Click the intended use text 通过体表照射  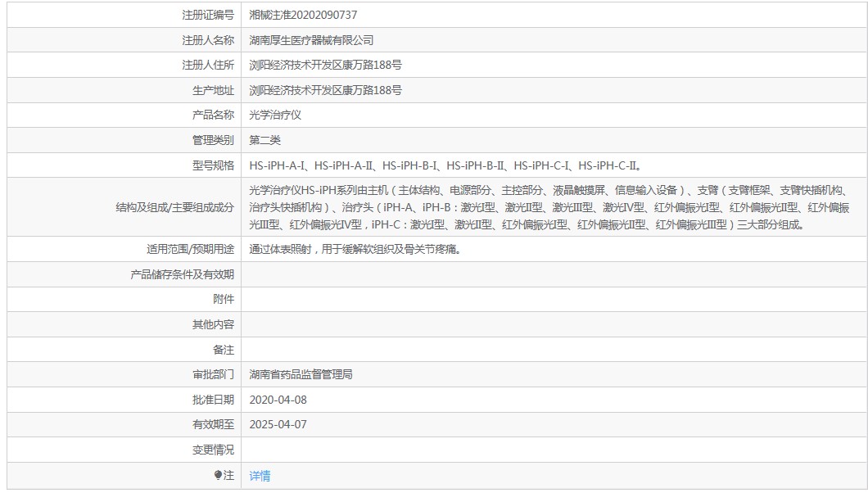point(355,249)
